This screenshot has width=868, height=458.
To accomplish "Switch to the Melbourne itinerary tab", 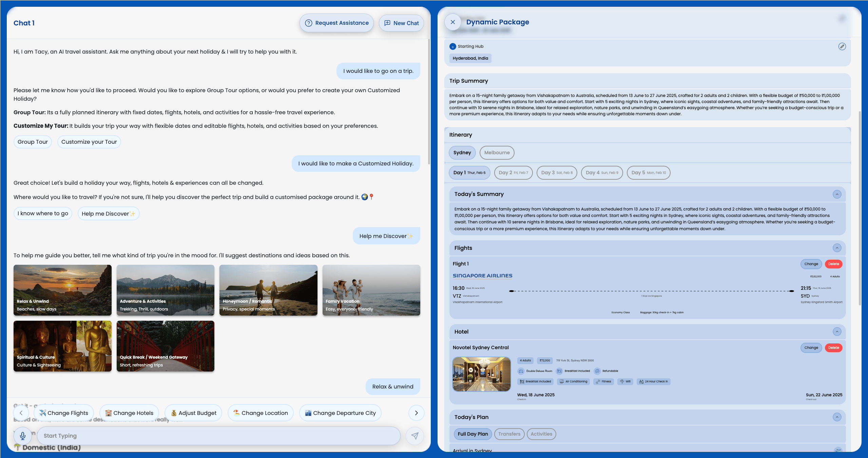I will coord(497,153).
